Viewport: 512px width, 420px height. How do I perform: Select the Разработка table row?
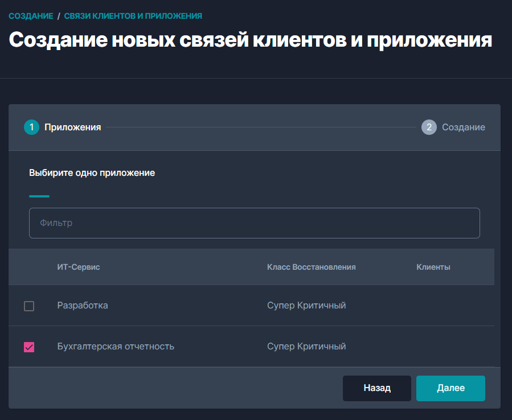tap(171, 305)
